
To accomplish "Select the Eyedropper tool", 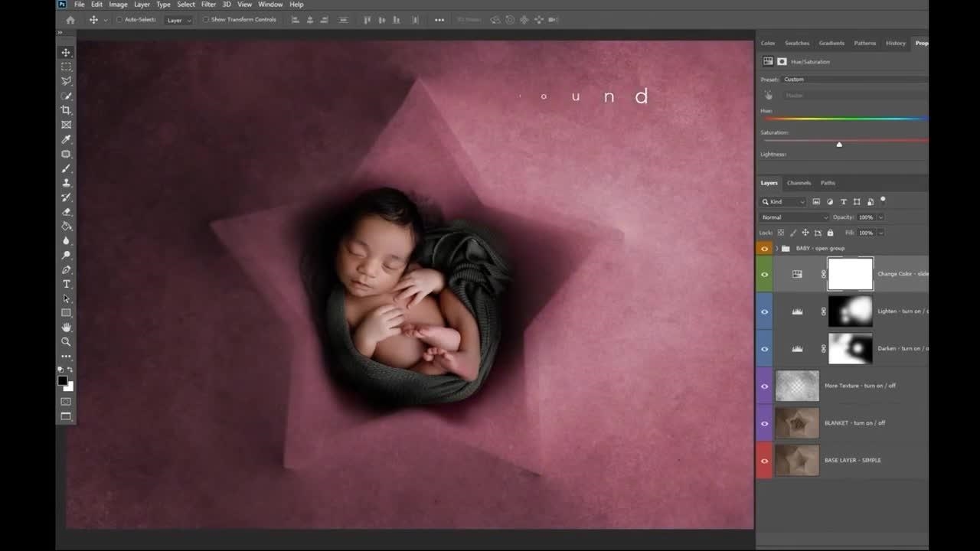I will coord(66,139).
